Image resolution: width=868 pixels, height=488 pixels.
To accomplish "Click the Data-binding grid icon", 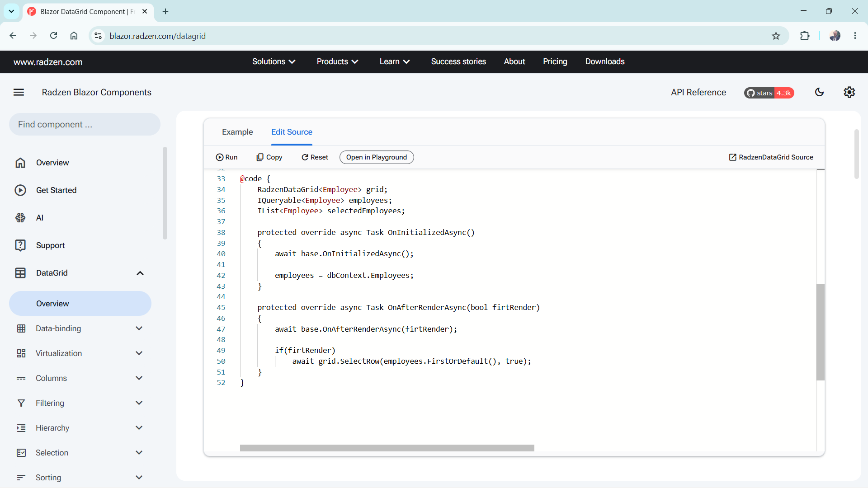I will 21,328.
